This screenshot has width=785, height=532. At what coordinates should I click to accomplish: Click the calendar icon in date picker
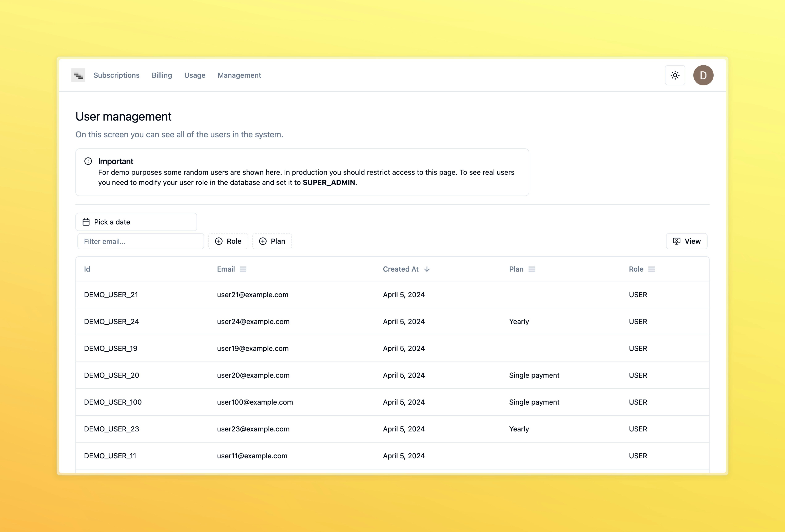[86, 222]
